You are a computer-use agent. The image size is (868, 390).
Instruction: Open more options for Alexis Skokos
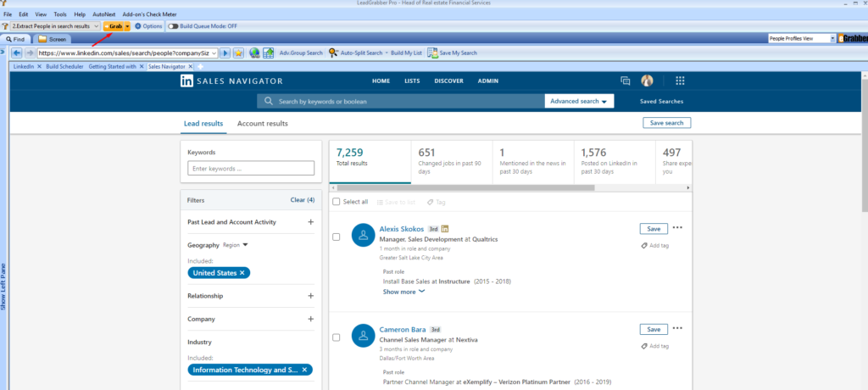tap(677, 228)
